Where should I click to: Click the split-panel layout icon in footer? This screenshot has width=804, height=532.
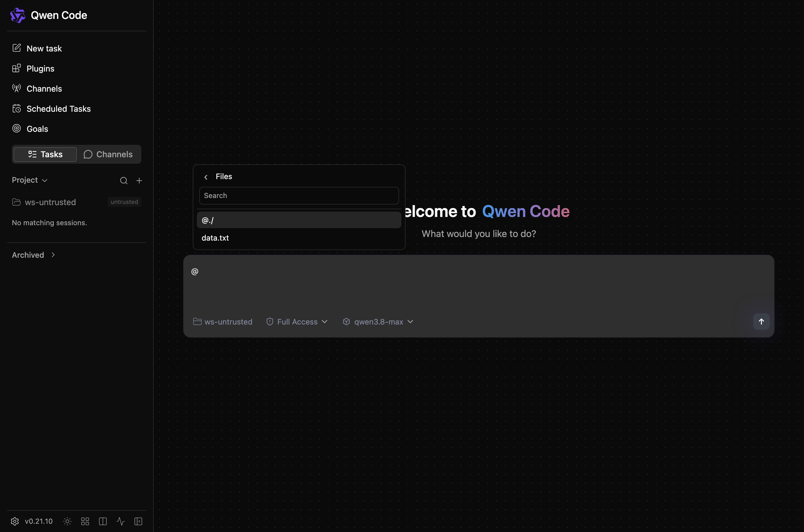pos(103,521)
